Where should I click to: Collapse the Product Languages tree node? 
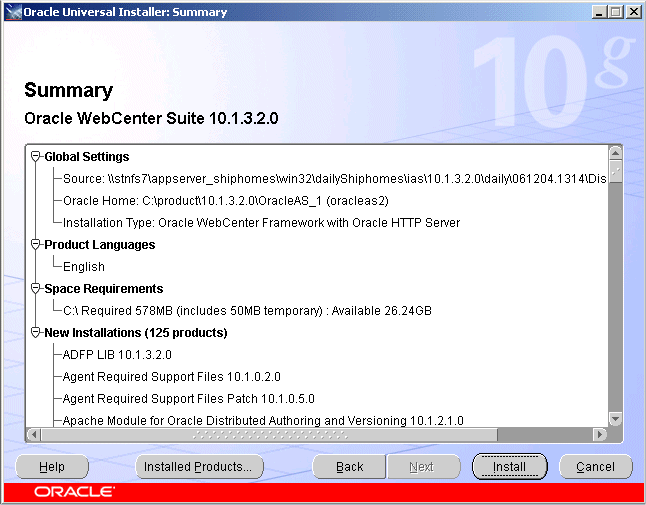tap(36, 245)
